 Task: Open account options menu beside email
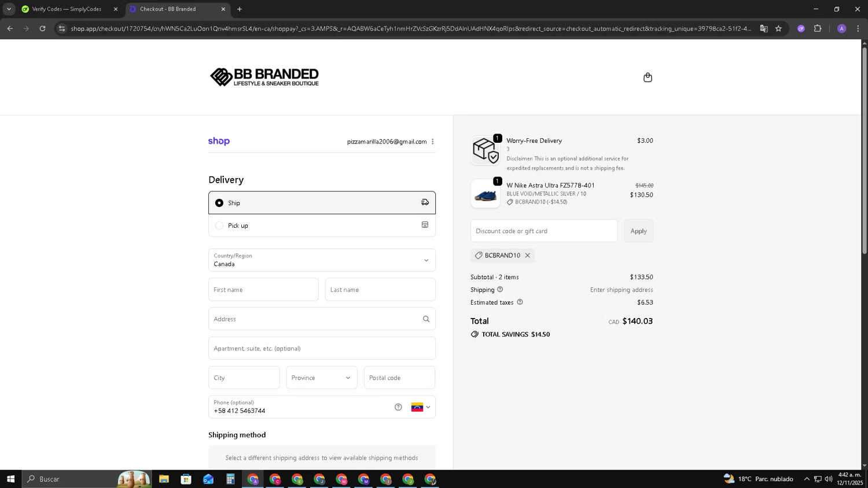click(432, 142)
